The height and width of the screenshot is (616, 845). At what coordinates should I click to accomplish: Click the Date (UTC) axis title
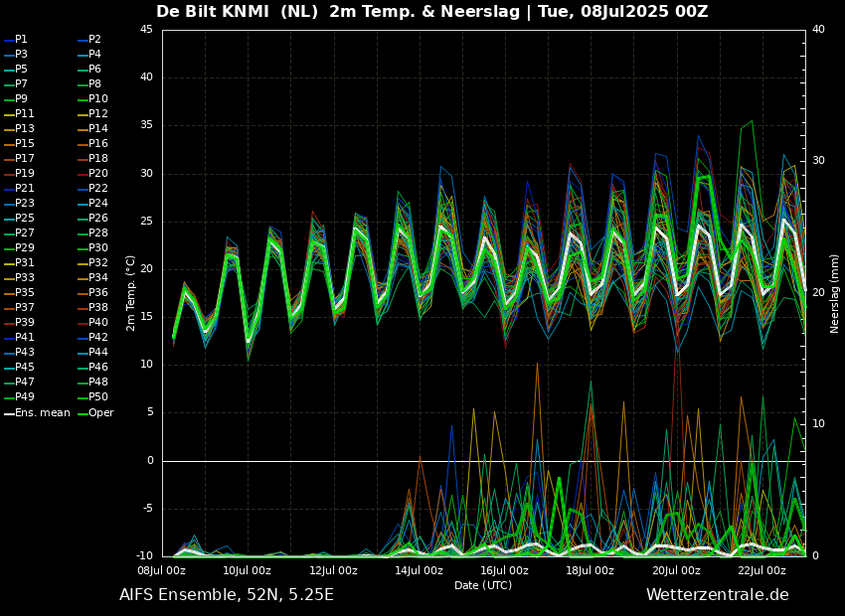(x=483, y=585)
